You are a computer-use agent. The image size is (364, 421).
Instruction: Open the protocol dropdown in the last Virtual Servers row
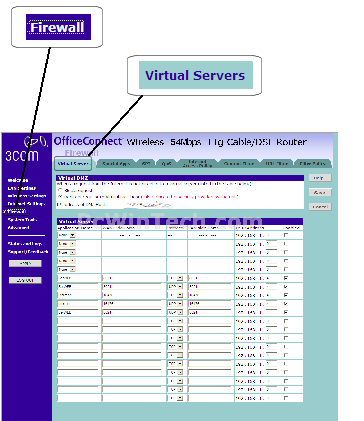[175, 398]
